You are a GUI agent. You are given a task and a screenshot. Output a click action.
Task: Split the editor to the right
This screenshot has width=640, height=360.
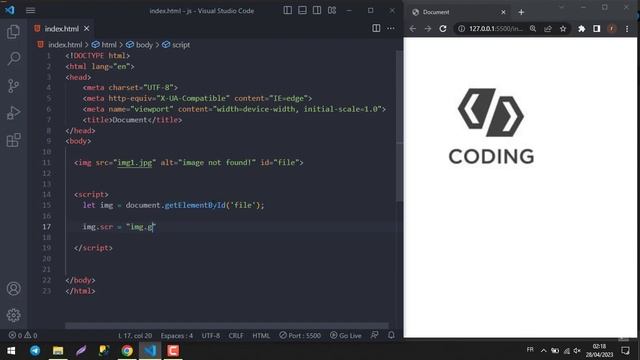(x=376, y=28)
